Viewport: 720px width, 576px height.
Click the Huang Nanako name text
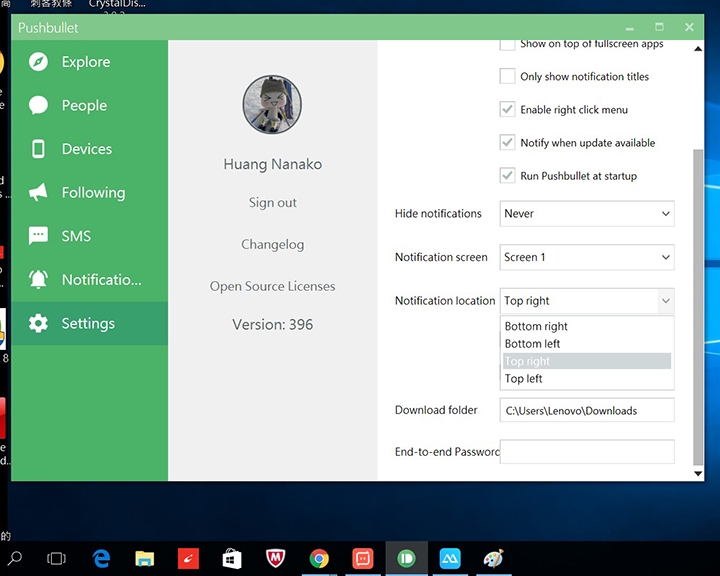click(x=272, y=164)
